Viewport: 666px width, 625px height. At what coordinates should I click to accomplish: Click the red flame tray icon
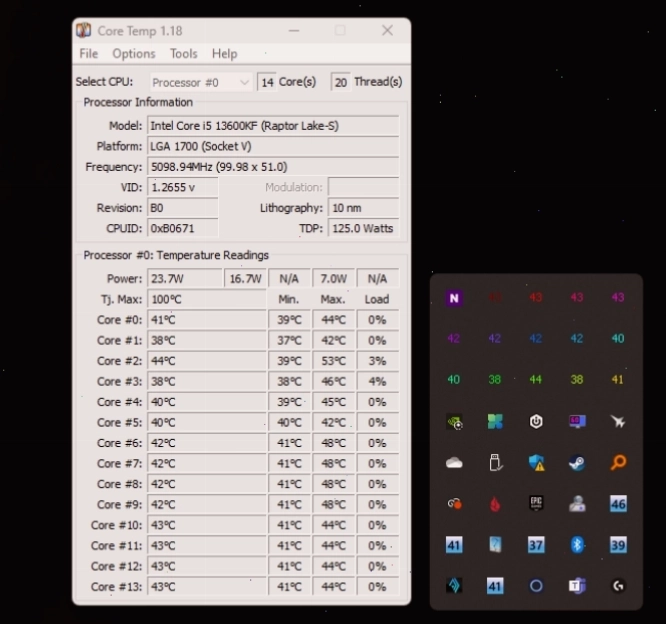[x=495, y=504]
